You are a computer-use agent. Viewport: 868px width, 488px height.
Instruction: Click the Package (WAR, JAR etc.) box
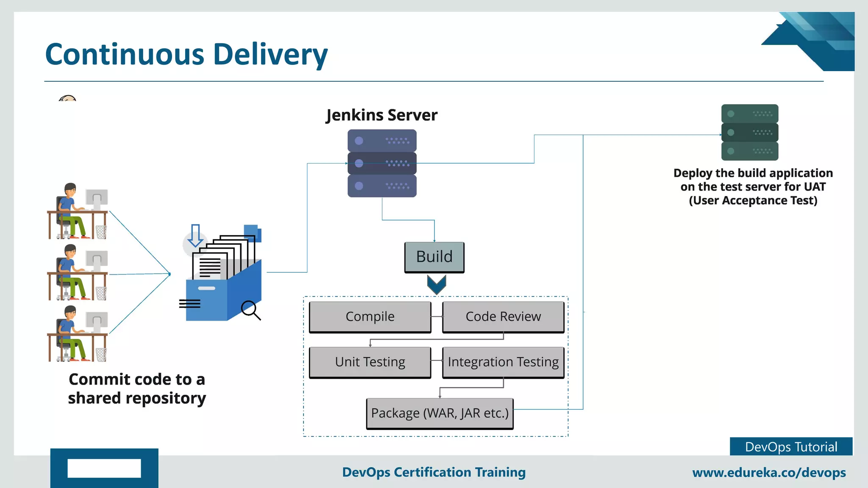(440, 413)
